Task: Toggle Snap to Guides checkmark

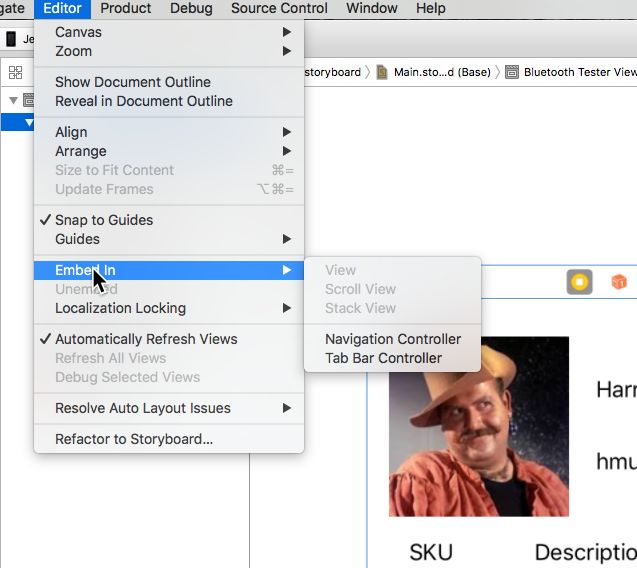Action: [x=169, y=220]
